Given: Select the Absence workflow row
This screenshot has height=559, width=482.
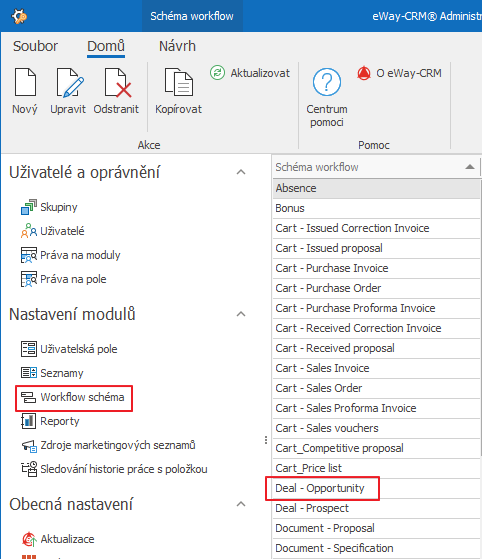Looking at the screenshot, I should point(376,188).
